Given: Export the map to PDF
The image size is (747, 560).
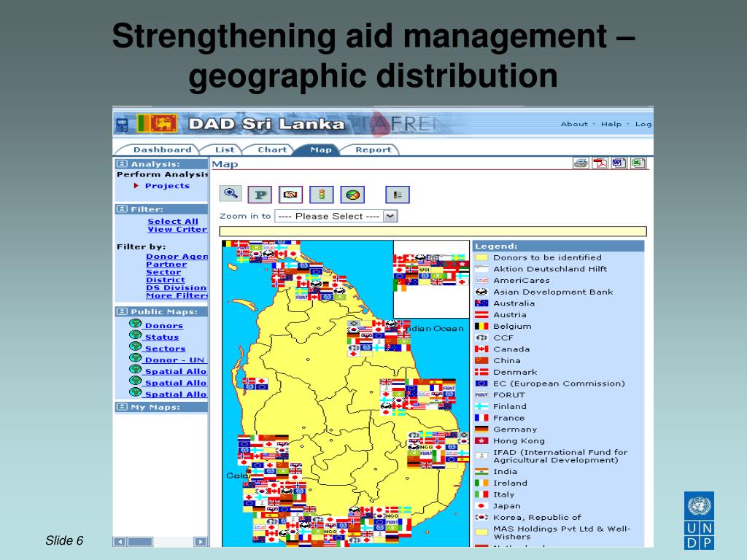Looking at the screenshot, I should (600, 163).
